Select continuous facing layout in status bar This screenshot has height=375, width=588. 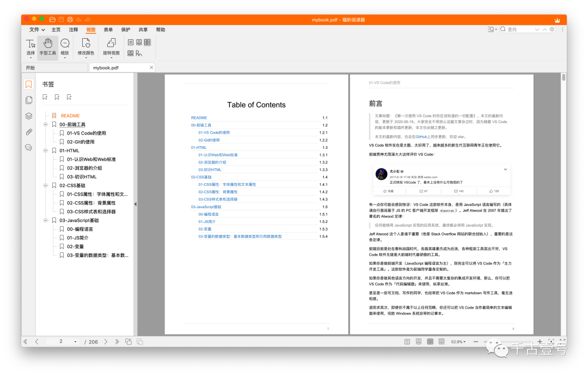(442, 342)
